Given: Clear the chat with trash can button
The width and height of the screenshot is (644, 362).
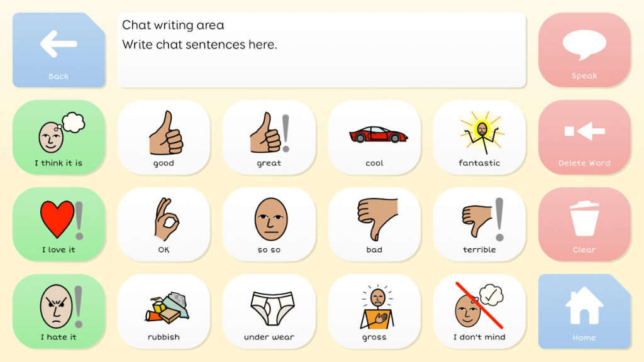Looking at the screenshot, I should pos(584,224).
